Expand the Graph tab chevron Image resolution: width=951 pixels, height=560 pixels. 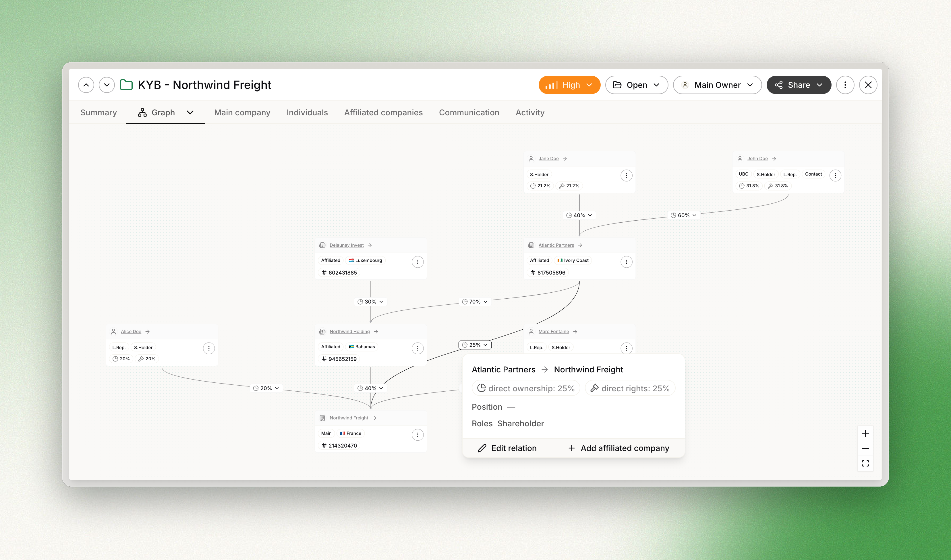coord(190,112)
